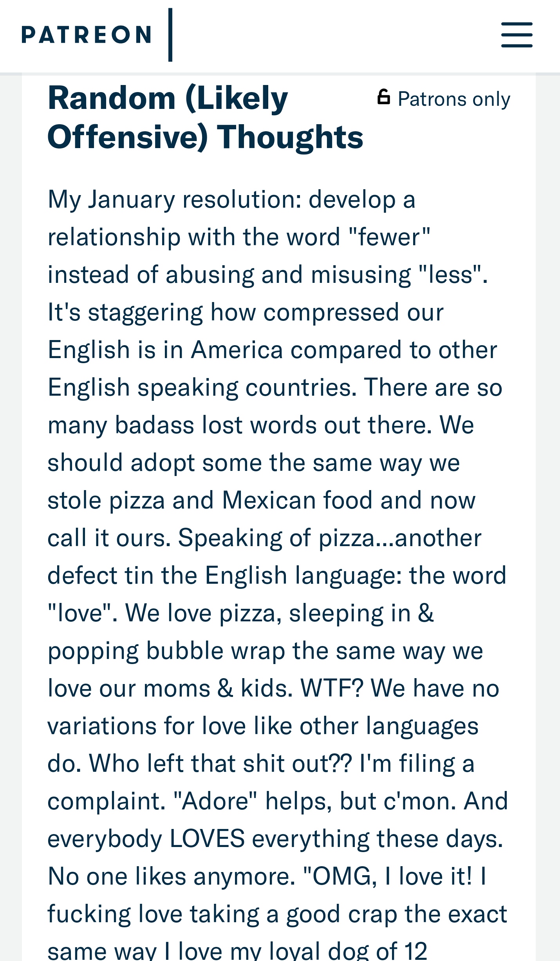
Task: Click the vertical divider beside the Patreon logo
Action: tap(170, 35)
